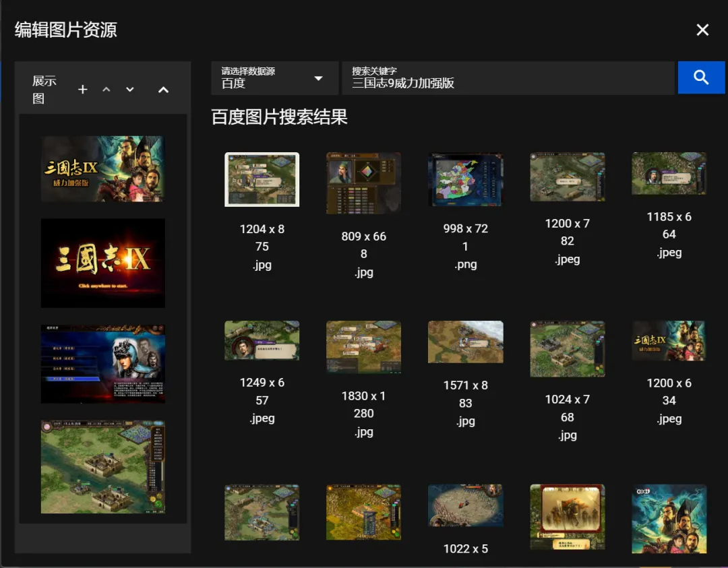Choose the 809 x 668 .jpg search result
Viewport: 728px width, 568px height.
(363, 183)
